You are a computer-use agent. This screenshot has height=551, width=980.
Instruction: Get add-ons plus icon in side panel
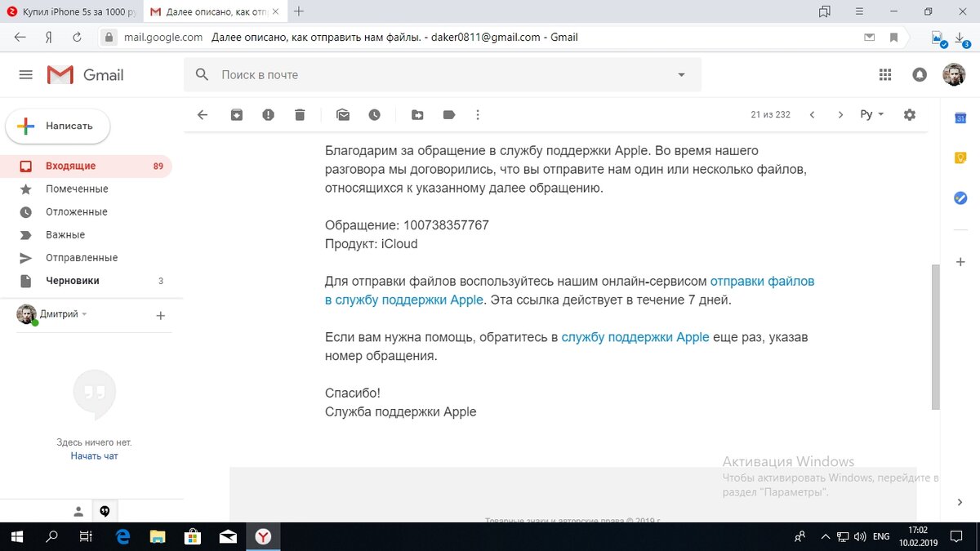[960, 262]
